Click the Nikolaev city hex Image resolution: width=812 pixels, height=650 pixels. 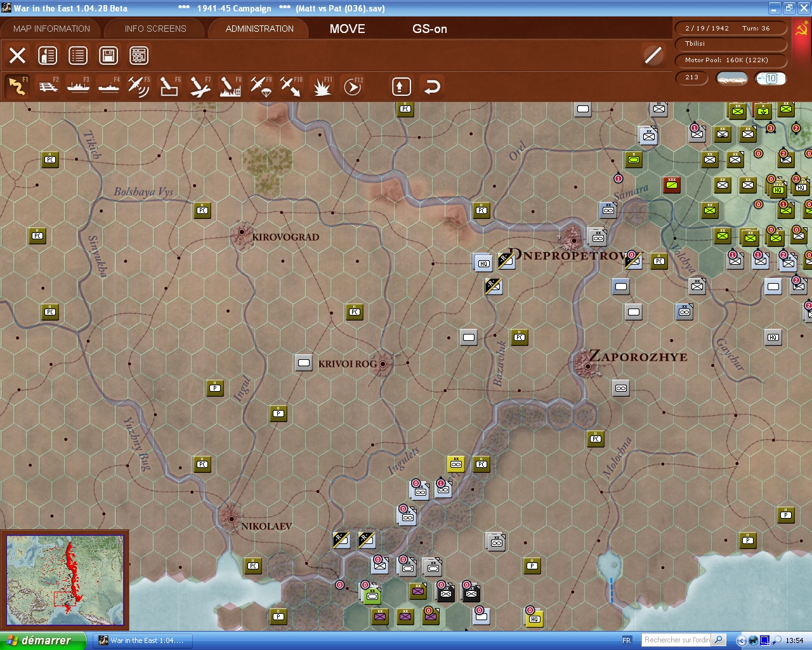click(231, 517)
